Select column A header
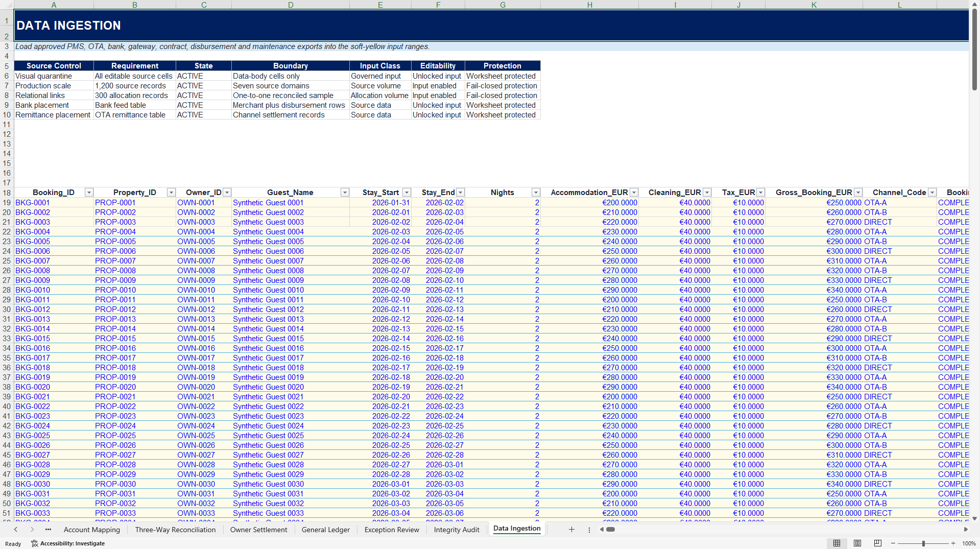The image size is (980, 549). 54,5
